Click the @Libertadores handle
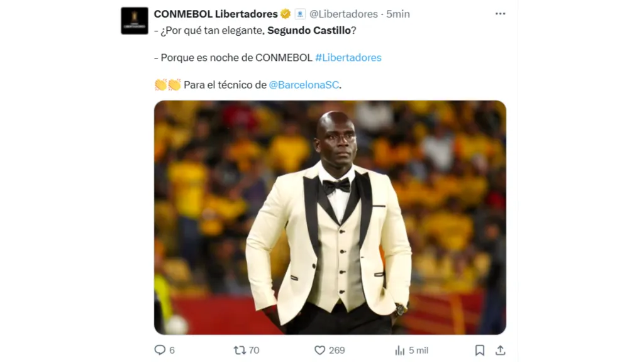This screenshot has width=644, height=362. coord(343,14)
